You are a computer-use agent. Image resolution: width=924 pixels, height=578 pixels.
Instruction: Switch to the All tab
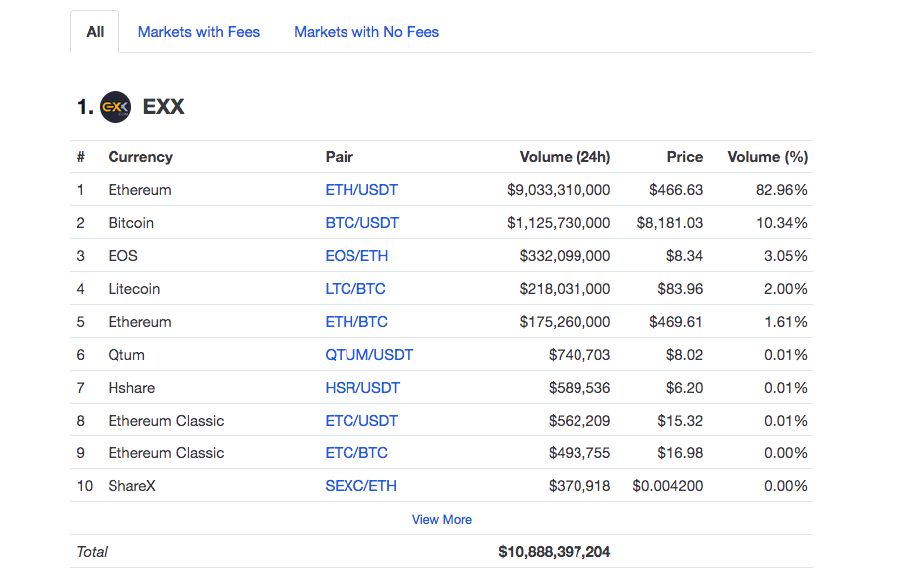pyautogui.click(x=95, y=32)
